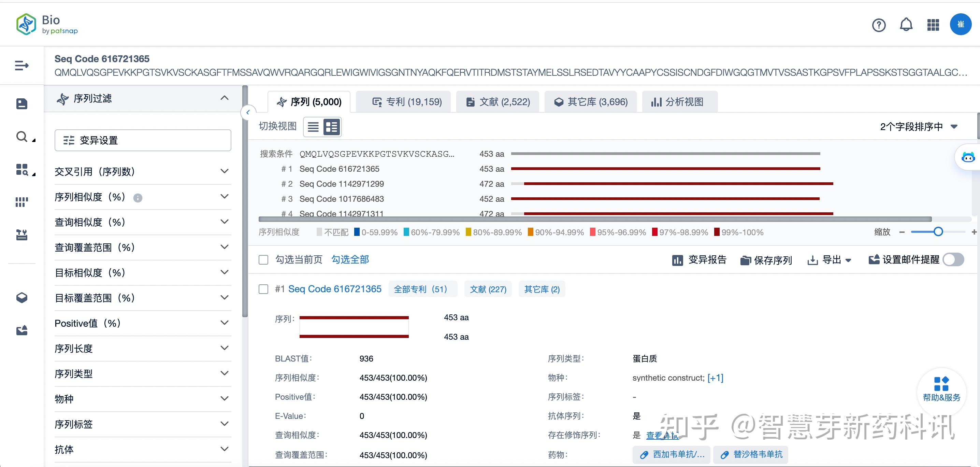
Task: Open the notifications bell icon
Action: [906, 25]
